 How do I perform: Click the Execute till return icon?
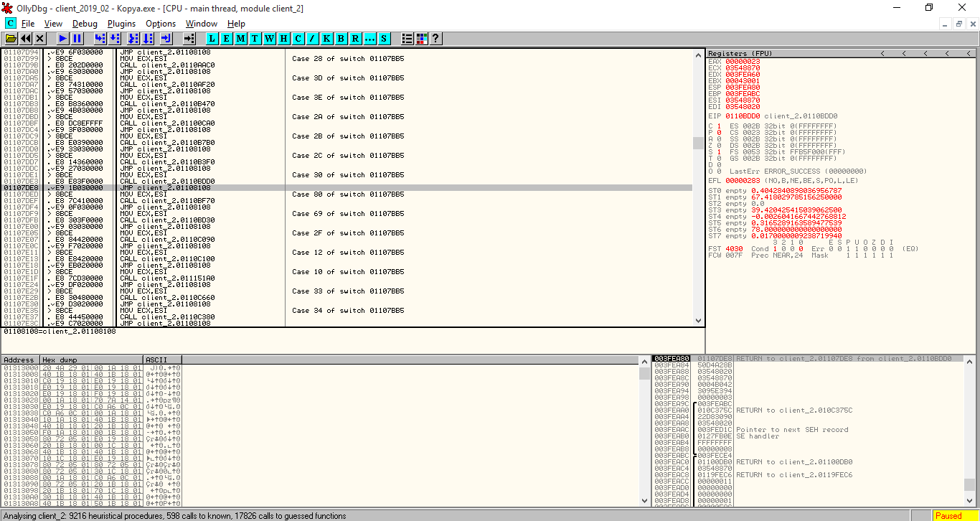click(166, 38)
